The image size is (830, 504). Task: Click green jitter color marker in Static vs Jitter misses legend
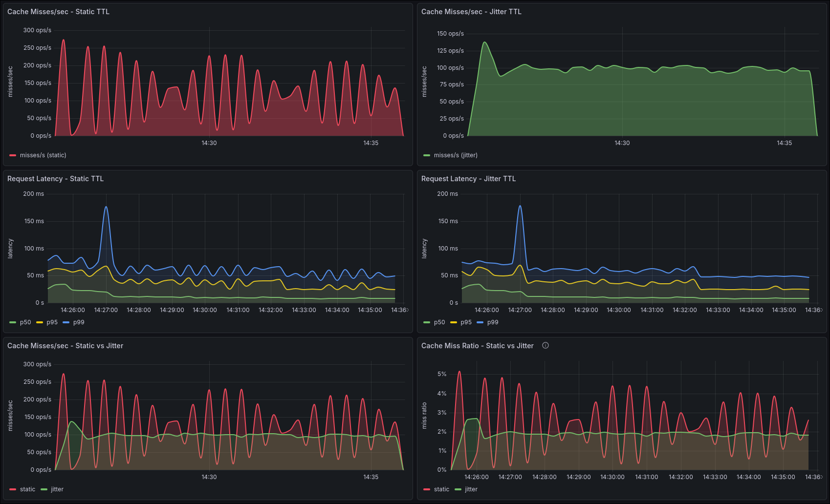(44, 489)
